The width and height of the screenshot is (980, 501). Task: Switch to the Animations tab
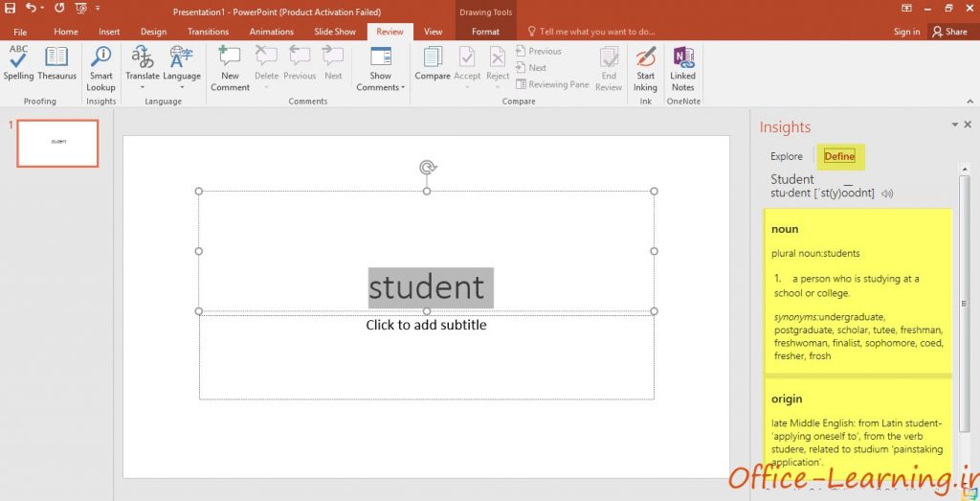(271, 32)
